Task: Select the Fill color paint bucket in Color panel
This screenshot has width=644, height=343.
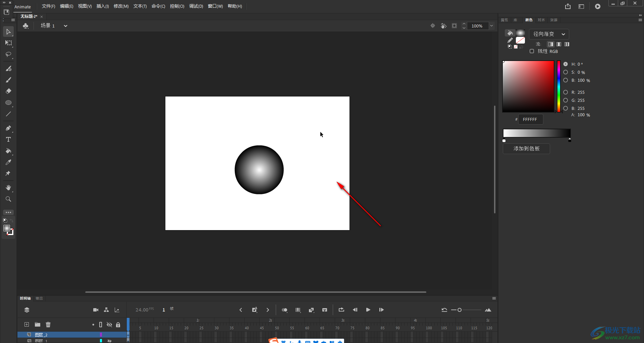Action: click(510, 33)
